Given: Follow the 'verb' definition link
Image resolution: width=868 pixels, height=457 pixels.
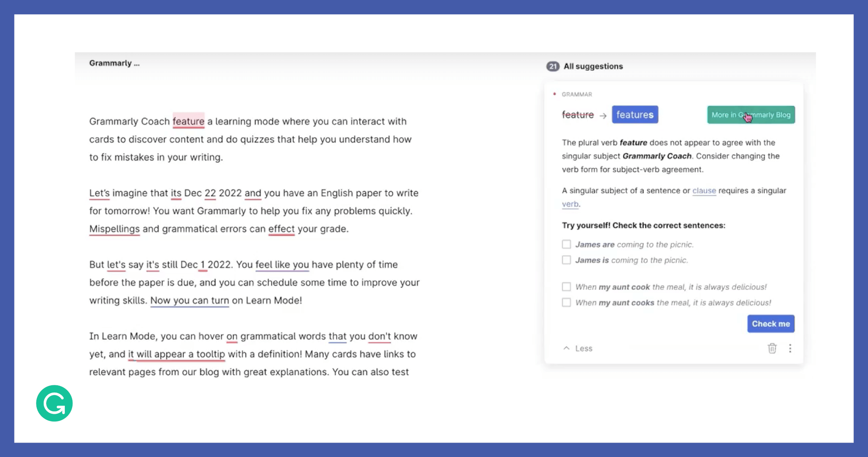Looking at the screenshot, I should click(570, 204).
